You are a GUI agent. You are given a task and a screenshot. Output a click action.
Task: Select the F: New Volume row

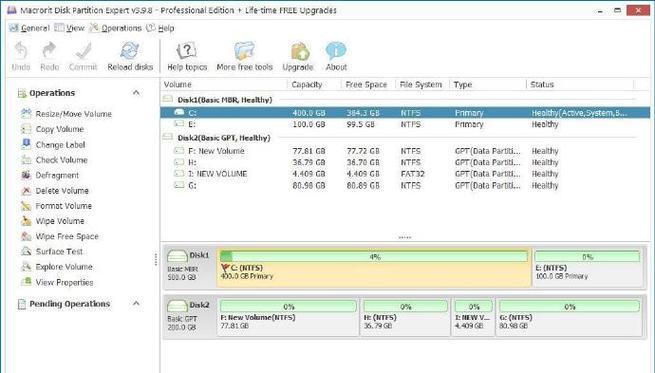(x=405, y=151)
